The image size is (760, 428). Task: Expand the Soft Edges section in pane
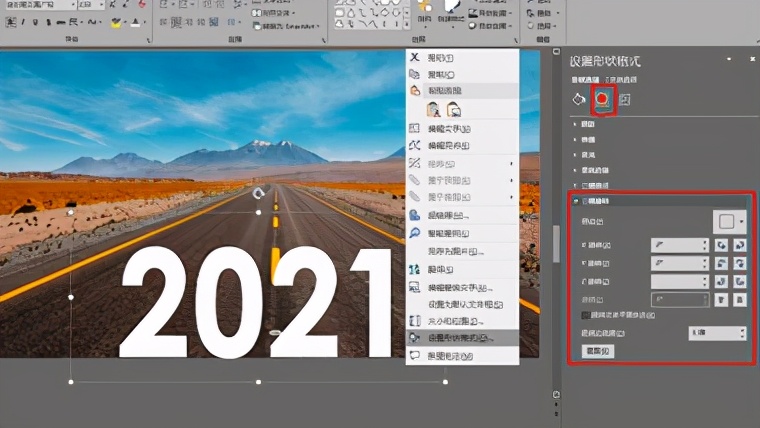[x=591, y=170]
